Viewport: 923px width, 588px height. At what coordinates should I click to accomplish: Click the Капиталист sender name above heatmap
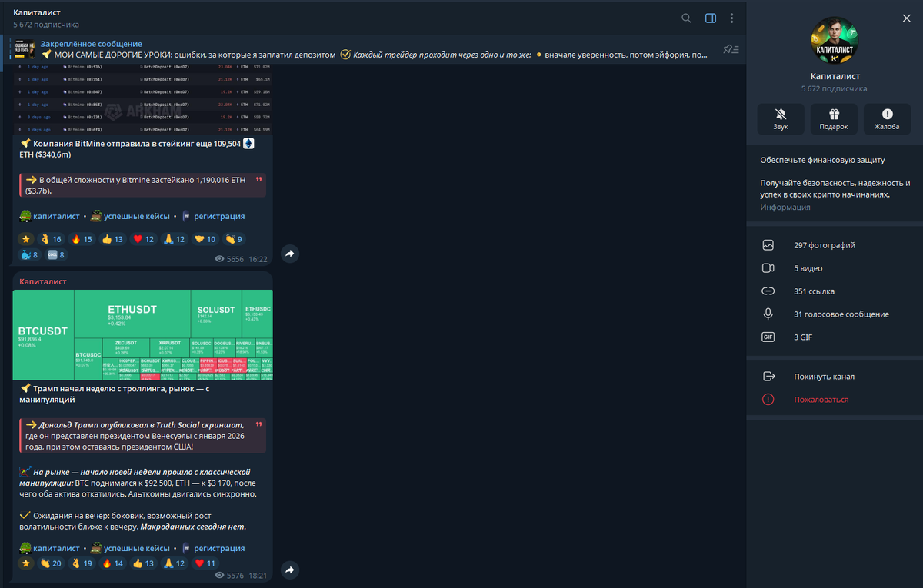[43, 282]
